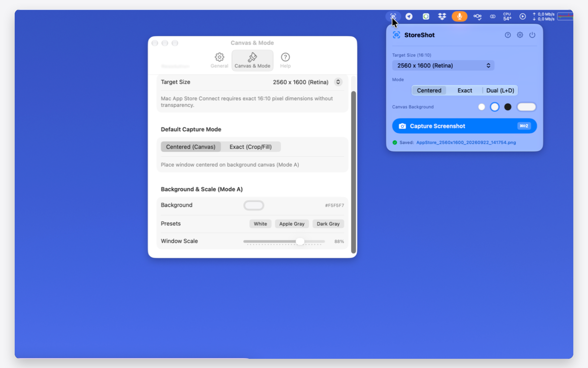Click the connected nodes menu bar icon
This screenshot has height=368, width=588.
[x=477, y=17]
